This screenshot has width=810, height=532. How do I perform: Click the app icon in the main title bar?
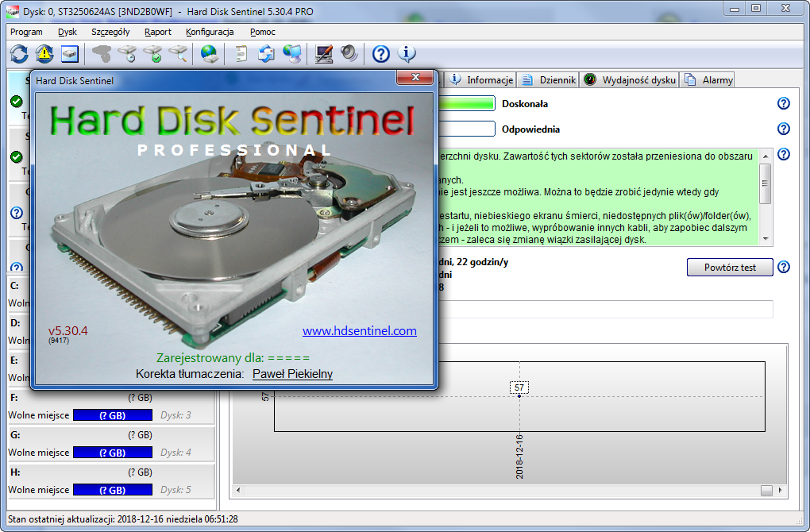13,11
